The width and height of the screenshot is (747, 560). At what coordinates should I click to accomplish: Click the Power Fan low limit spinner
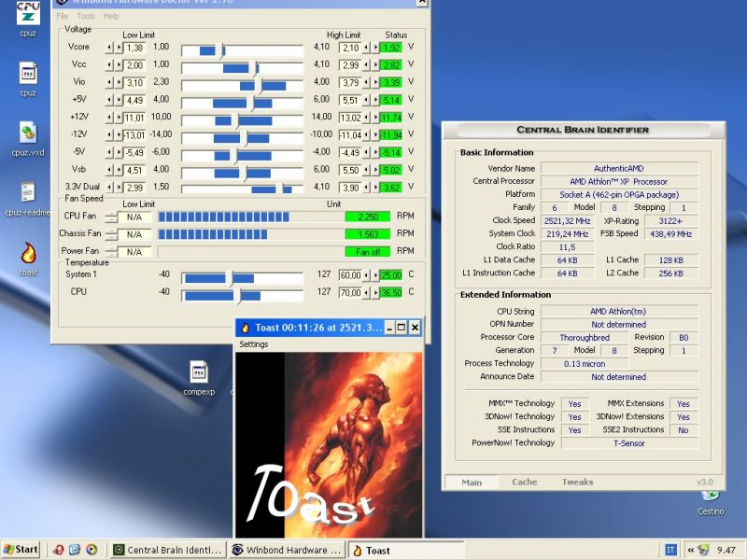[x=111, y=252]
